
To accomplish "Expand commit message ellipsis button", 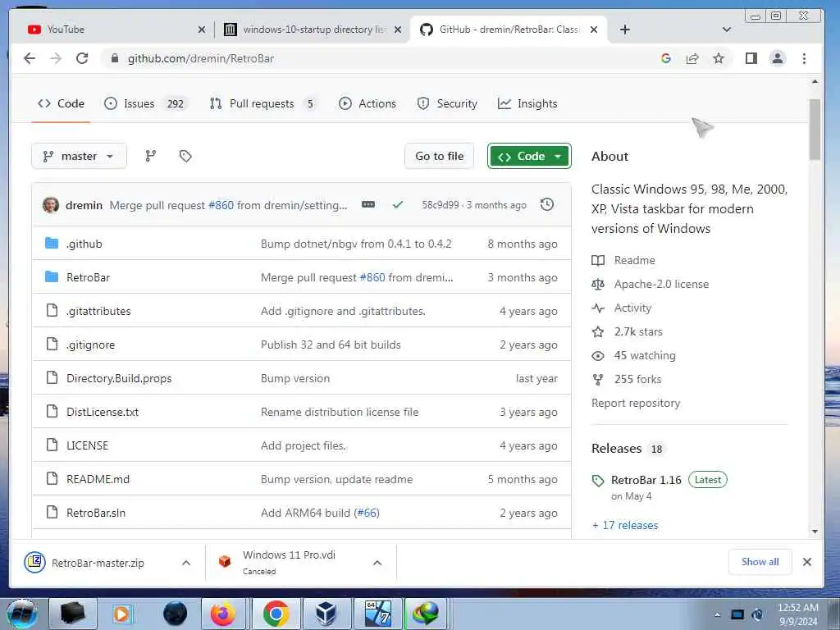I will point(368,204).
